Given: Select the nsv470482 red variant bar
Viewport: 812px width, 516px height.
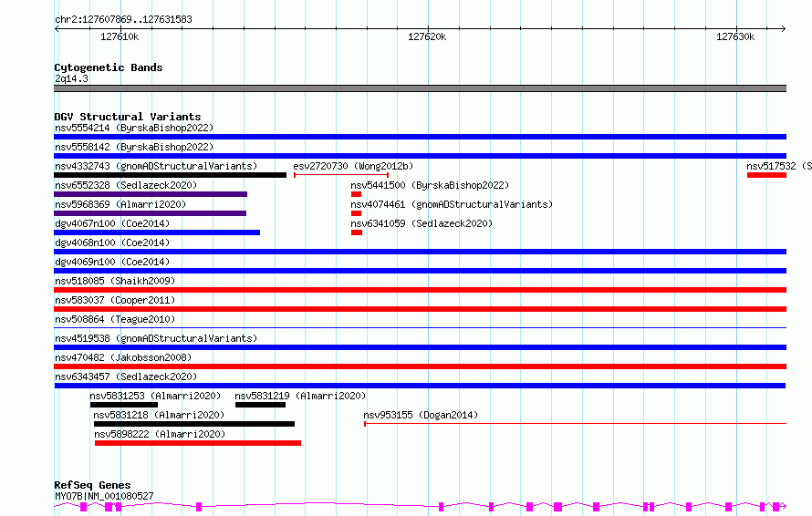Looking at the screenshot, I should (420, 366).
